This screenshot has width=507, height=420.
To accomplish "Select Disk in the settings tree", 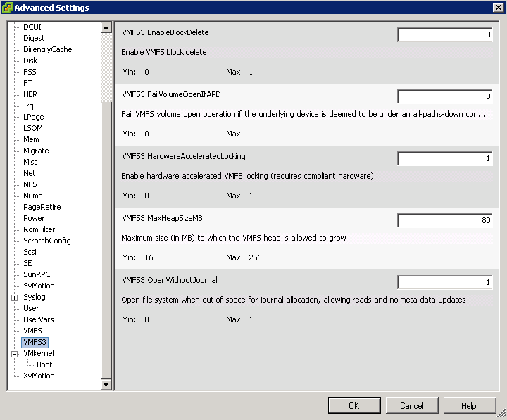I will click(30, 61).
